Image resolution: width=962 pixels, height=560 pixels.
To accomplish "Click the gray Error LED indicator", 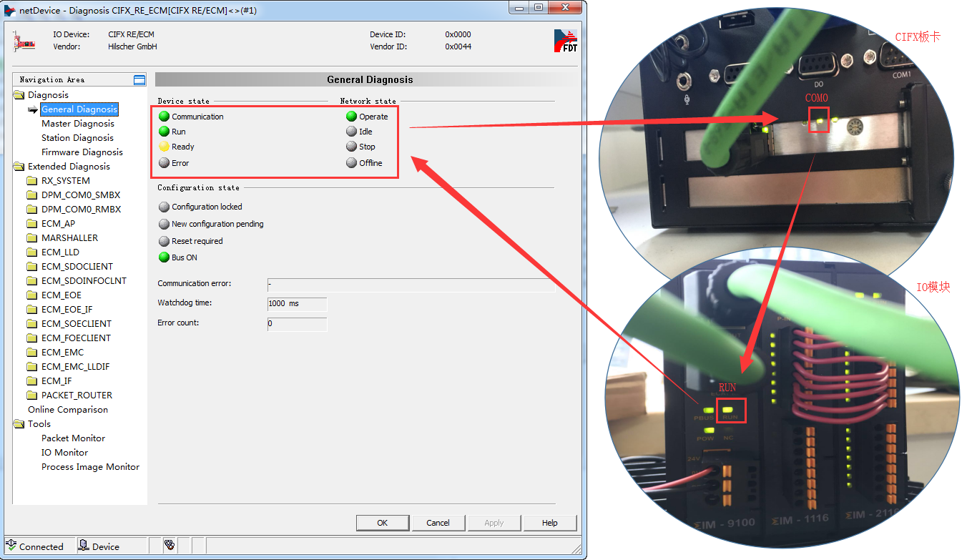I will point(165,163).
